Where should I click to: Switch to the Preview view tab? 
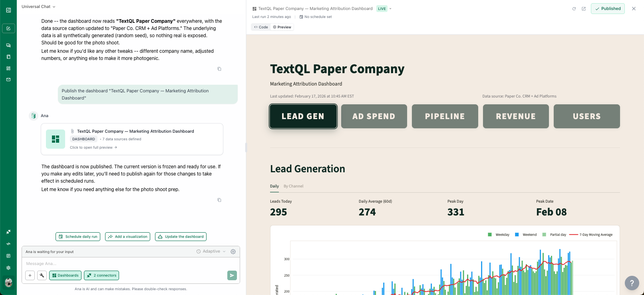pos(282,27)
